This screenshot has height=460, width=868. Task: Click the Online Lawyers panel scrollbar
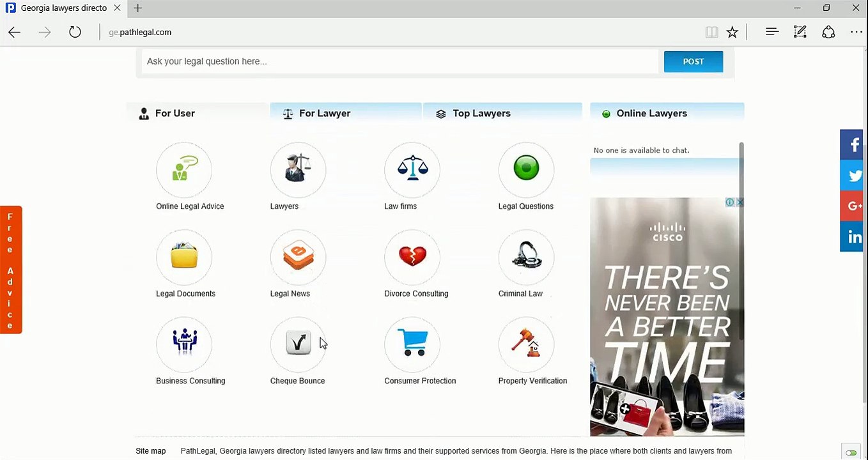point(741,241)
